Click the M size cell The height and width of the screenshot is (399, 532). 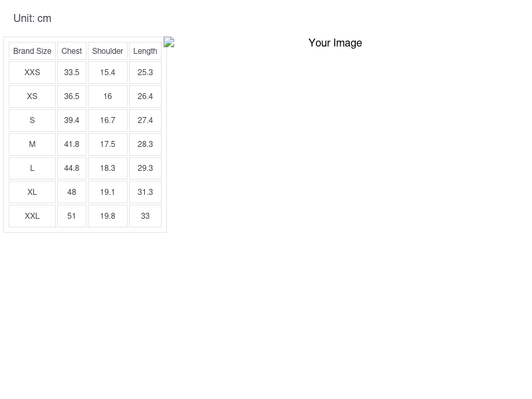click(32, 144)
